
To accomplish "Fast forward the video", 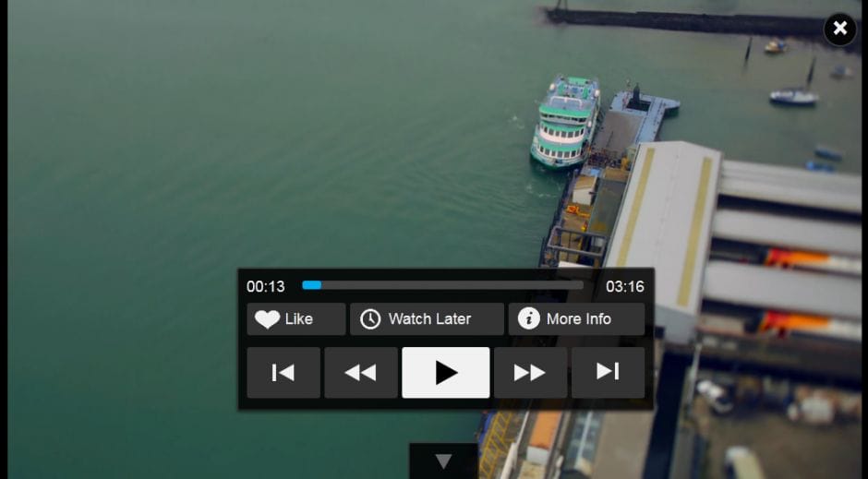I will [x=530, y=372].
